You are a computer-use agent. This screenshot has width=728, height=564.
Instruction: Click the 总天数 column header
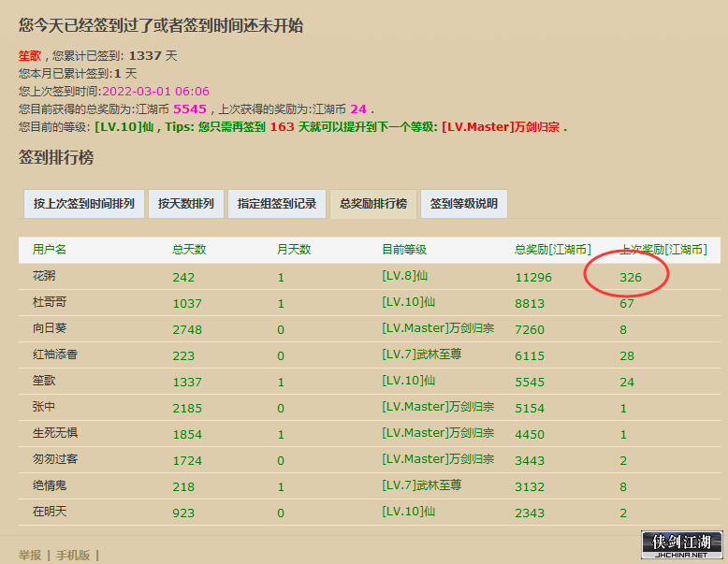coord(189,250)
